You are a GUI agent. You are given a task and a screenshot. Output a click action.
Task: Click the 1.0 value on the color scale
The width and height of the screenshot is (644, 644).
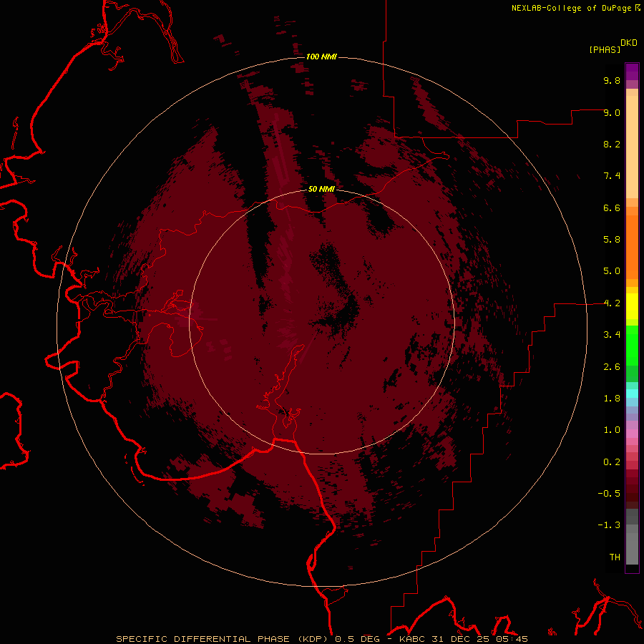tap(612, 430)
